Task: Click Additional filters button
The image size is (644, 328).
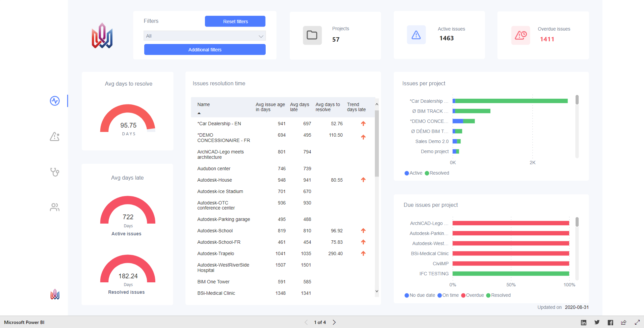Action: [205, 49]
